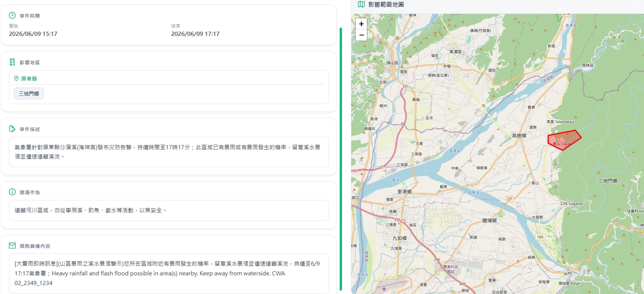
Task: Click the 旗山區 label on the map
Action: [392, 63]
